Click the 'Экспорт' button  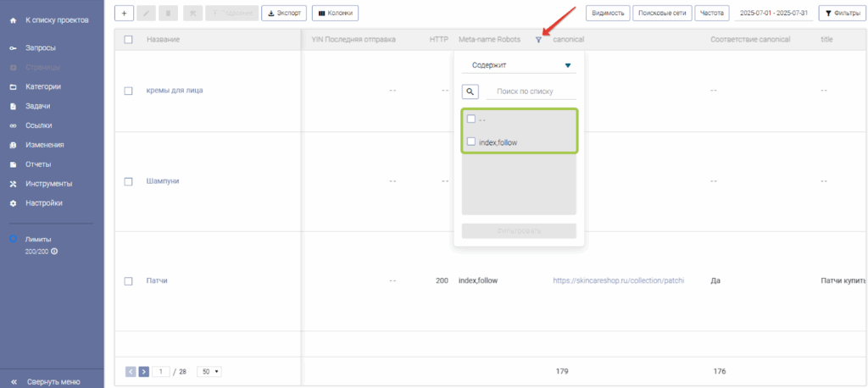click(x=284, y=13)
